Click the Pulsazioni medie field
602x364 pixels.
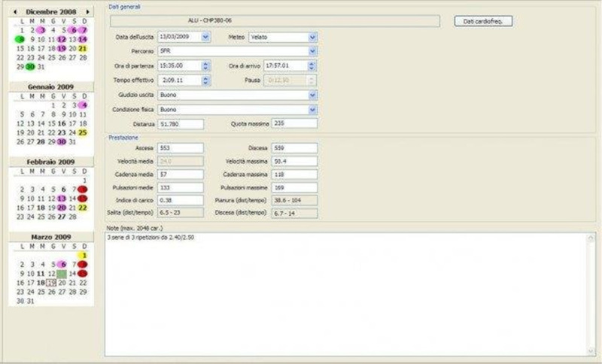pyautogui.click(x=181, y=187)
